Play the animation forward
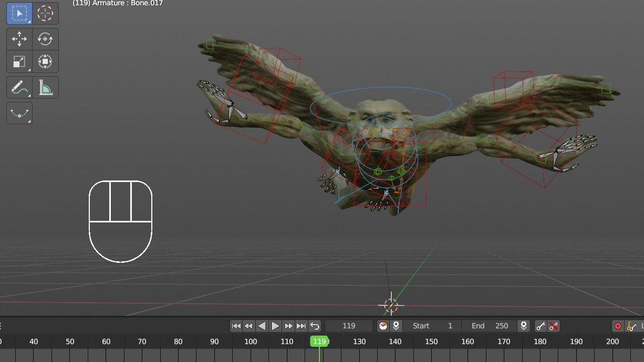The image size is (644, 362). (x=275, y=326)
